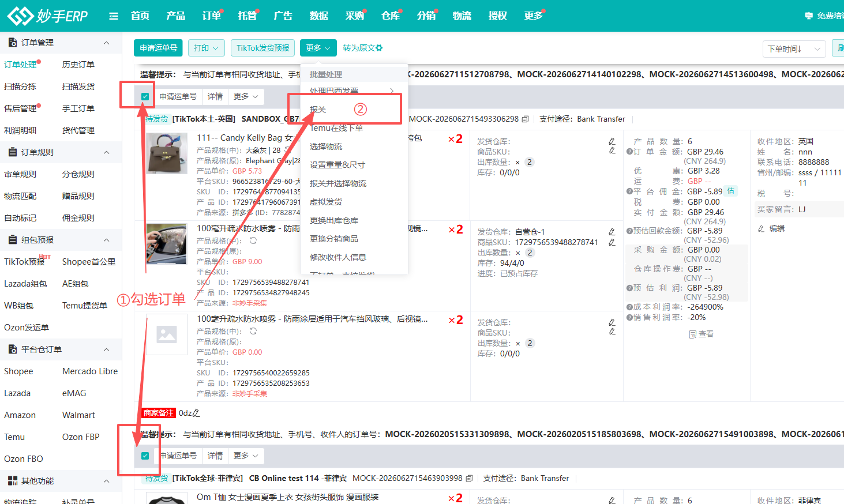This screenshot has height=504, width=844.
Task: Click 编辑 under buyer message
Action: 772,228
